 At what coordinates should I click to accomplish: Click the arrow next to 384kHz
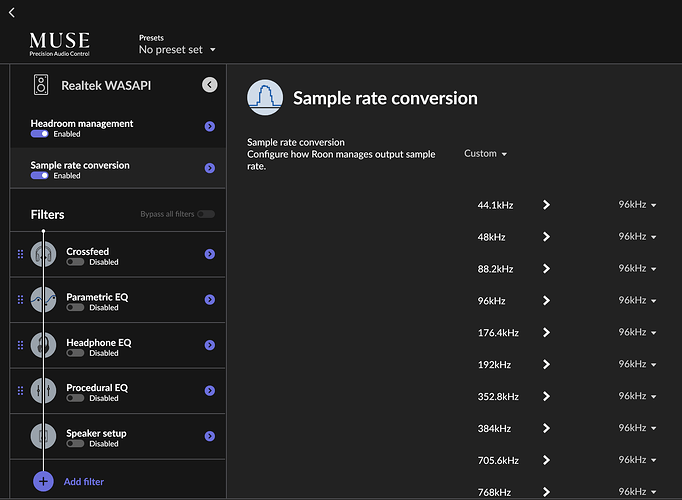546,428
